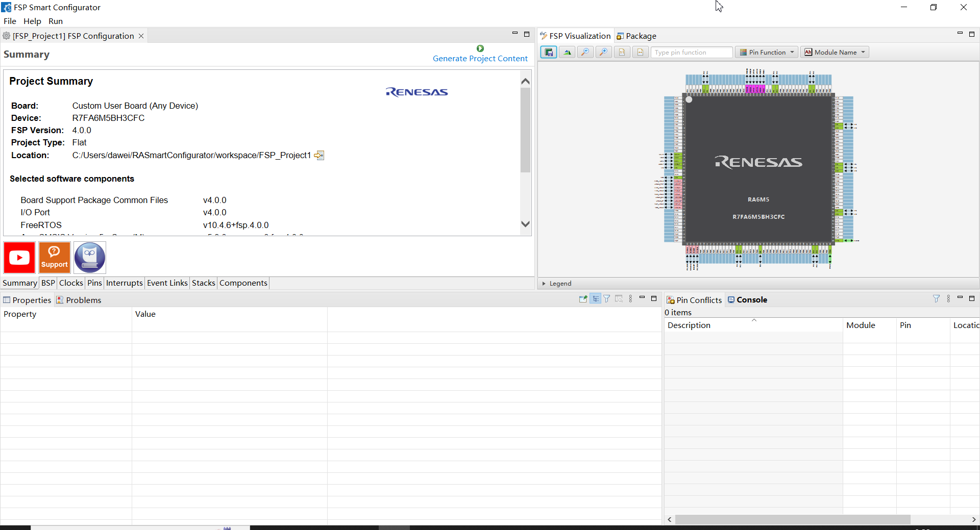Toggle Properties filter funnel icon
The width and height of the screenshot is (980, 530).
coord(607,299)
